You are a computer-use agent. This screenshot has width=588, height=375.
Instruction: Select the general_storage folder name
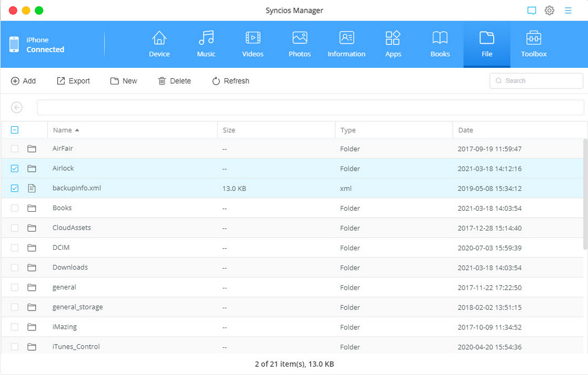[78, 307]
